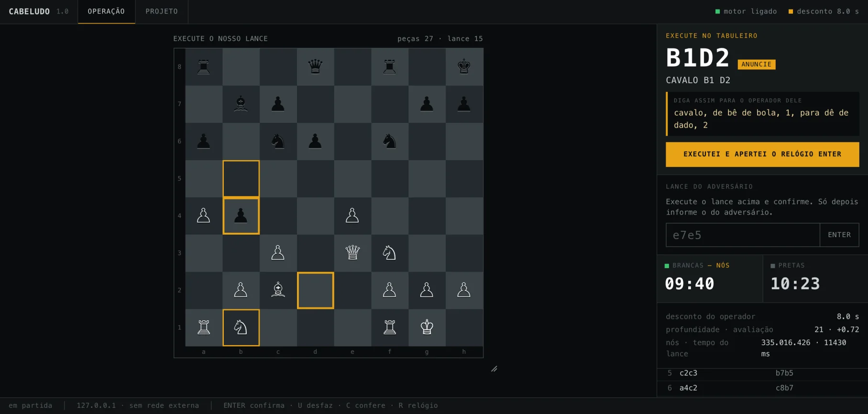Click EXECUTEI E APERTEI O RELÓGIO button
The width and height of the screenshot is (868, 414).
point(762,154)
